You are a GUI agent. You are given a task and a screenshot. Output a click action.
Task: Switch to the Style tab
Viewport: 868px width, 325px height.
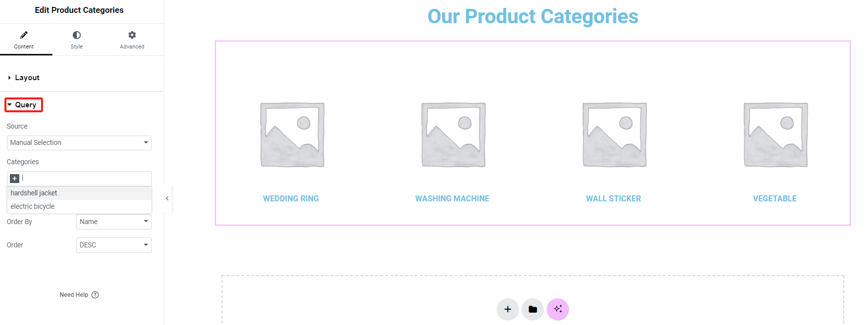(77, 40)
